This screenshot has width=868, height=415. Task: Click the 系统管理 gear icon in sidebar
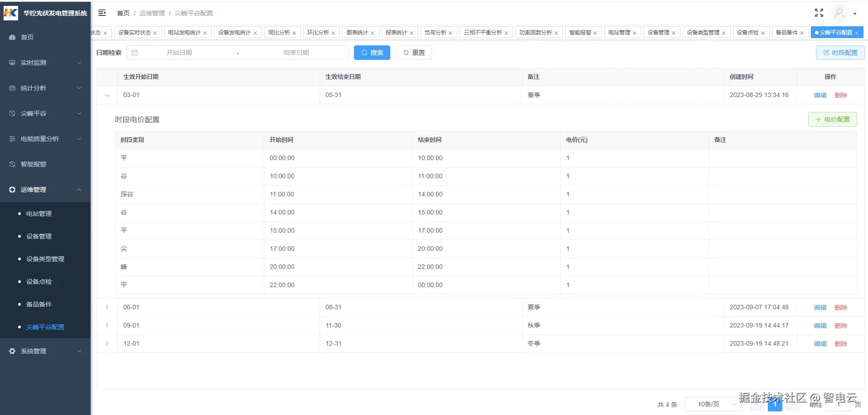[x=12, y=351]
